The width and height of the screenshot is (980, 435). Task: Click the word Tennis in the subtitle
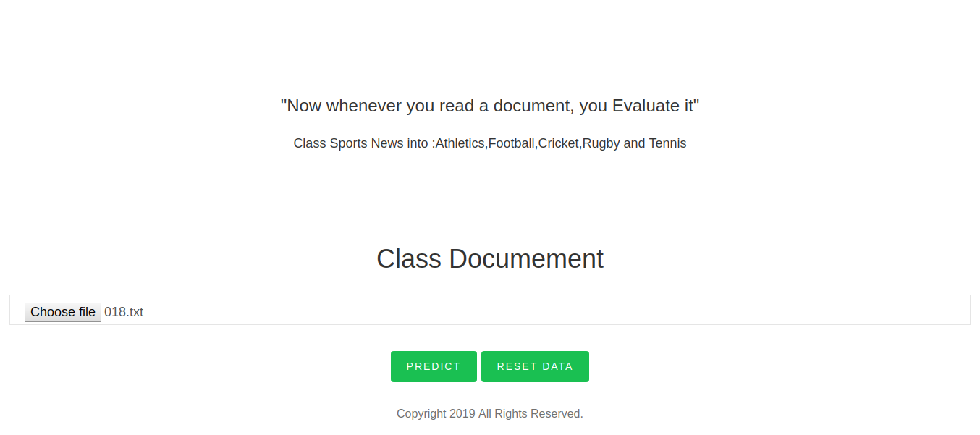[667, 143]
